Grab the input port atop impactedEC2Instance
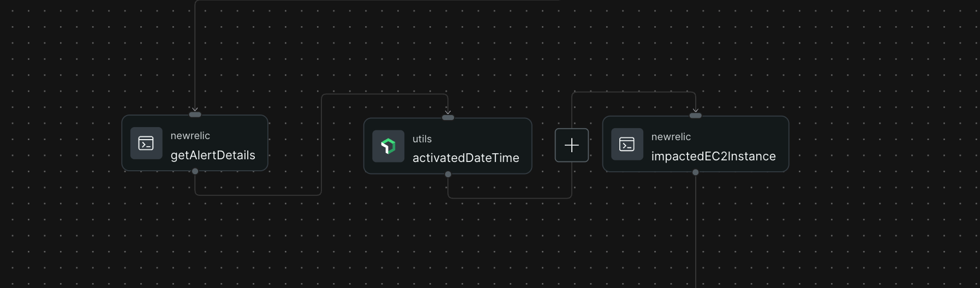Viewport: 980px width, 288px height. [695, 116]
